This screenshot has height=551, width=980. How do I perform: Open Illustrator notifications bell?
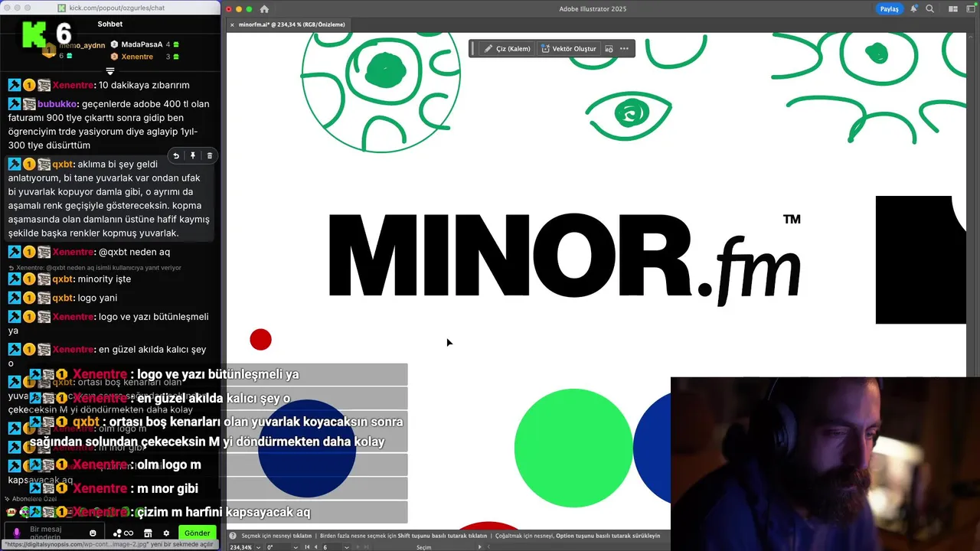914,9
